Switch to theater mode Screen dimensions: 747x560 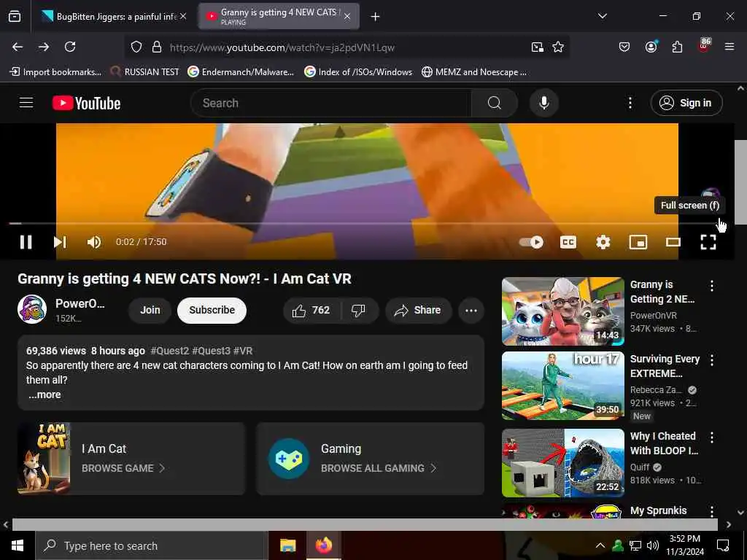[x=673, y=242]
